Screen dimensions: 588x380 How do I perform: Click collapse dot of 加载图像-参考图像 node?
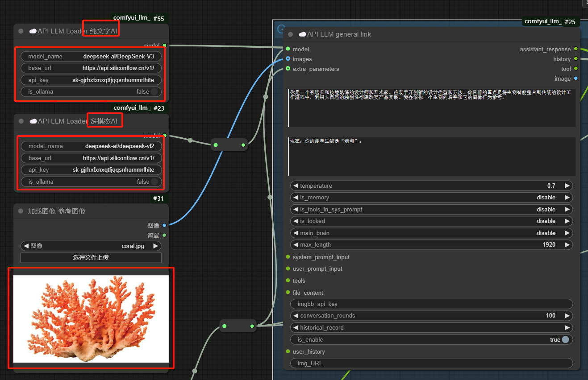pos(21,211)
